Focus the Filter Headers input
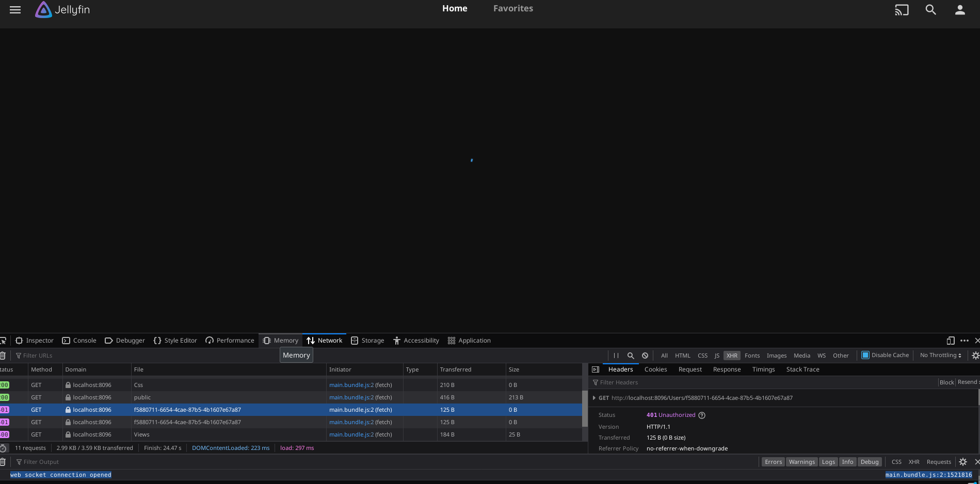 764,382
